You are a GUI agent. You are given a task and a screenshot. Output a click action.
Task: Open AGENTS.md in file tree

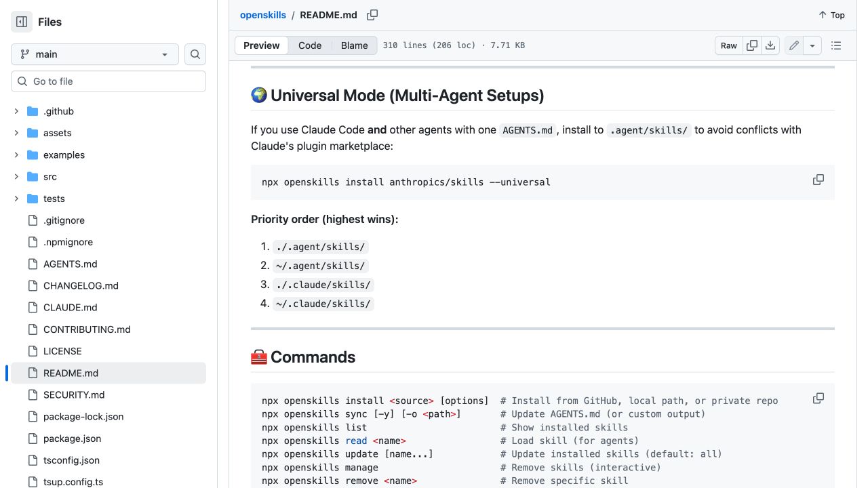[71, 264]
